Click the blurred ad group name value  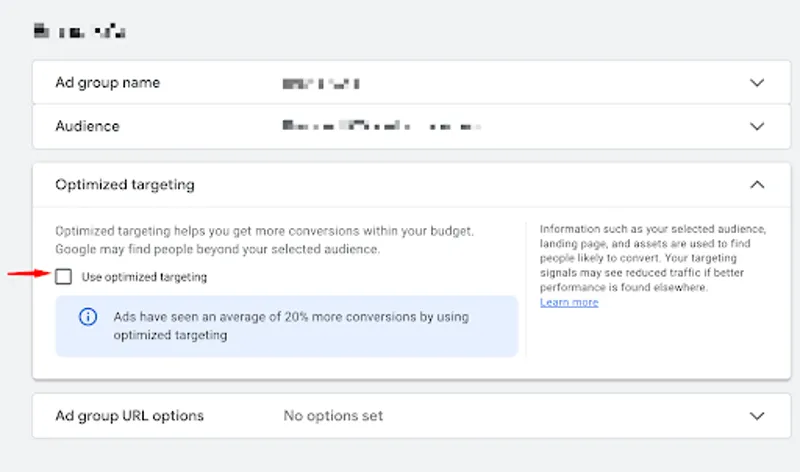point(321,84)
